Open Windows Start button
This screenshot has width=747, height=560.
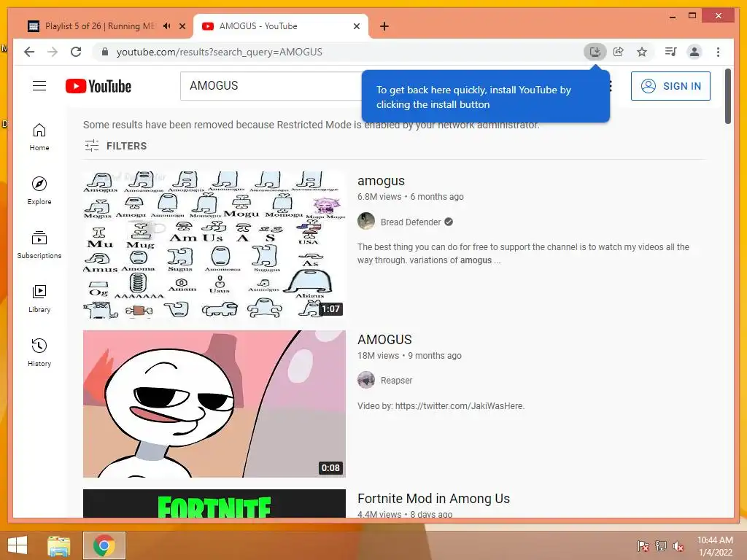[x=18, y=545]
